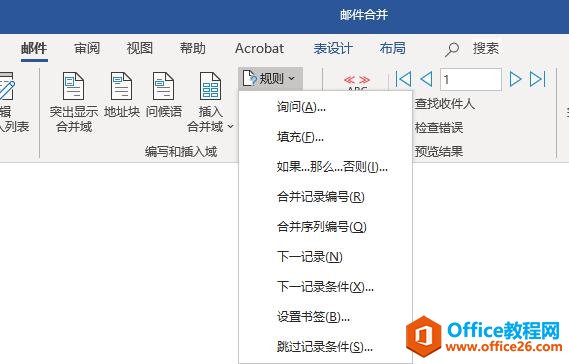Click the preview results ABC icon
This screenshot has height=364, width=569.
click(x=357, y=82)
